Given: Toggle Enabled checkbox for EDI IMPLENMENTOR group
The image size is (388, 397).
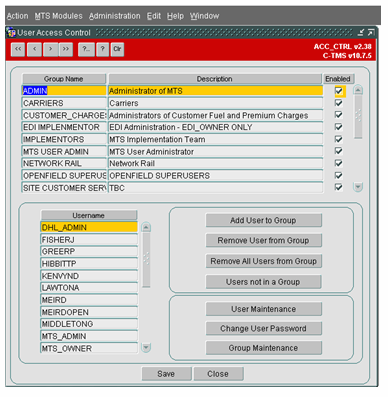Looking at the screenshot, I should point(339,127).
